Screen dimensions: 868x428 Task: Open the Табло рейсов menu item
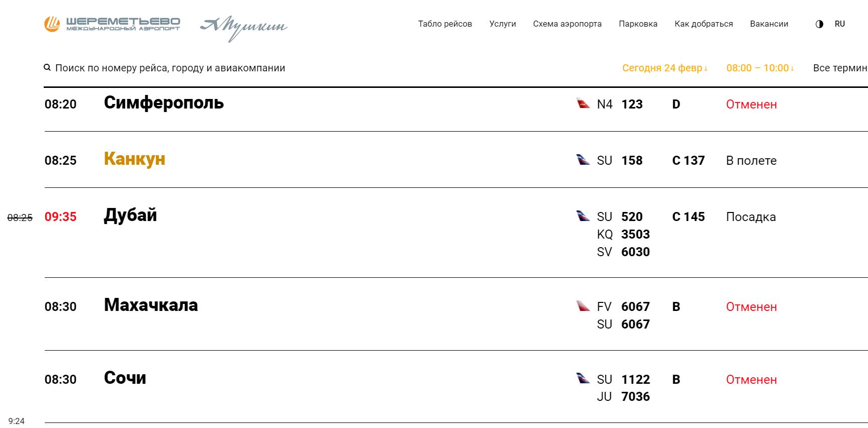coord(445,24)
